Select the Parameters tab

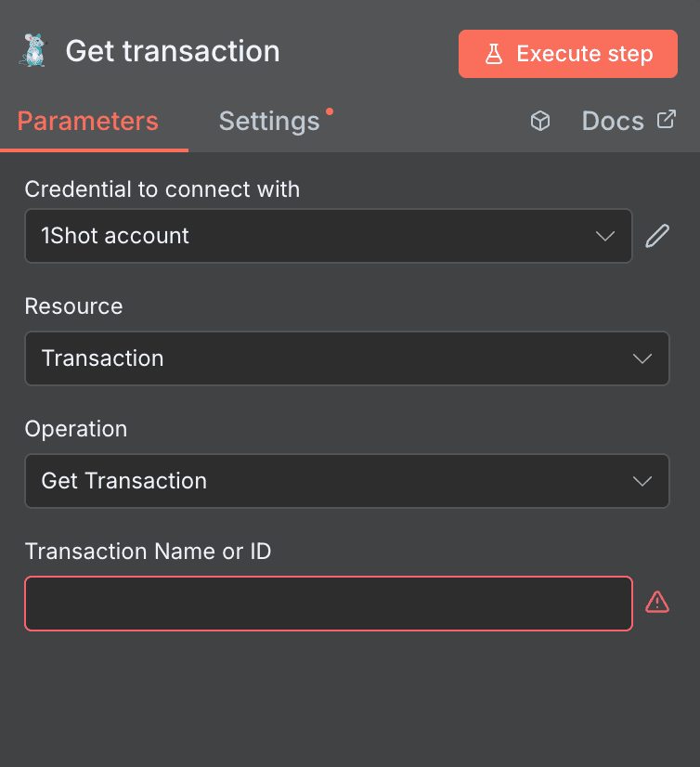coord(87,121)
